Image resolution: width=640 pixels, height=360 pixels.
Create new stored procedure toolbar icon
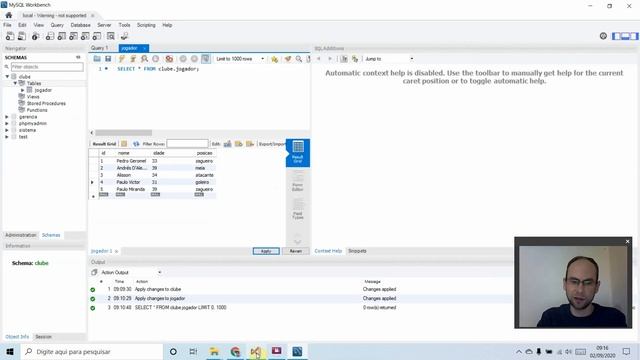85,36
